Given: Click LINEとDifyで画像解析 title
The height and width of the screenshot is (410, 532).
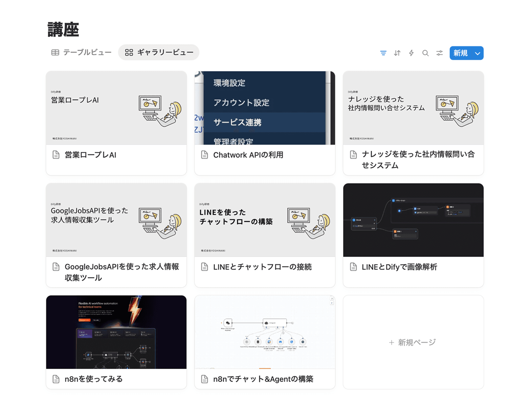Looking at the screenshot, I should [x=399, y=267].
